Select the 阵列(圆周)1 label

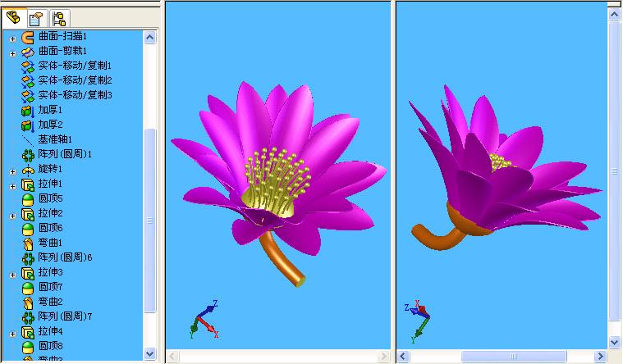click(65, 154)
